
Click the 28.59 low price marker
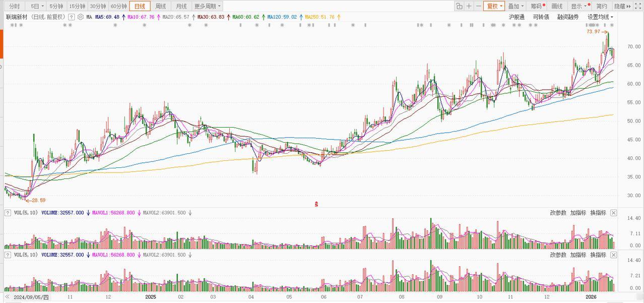pyautogui.click(x=39, y=200)
